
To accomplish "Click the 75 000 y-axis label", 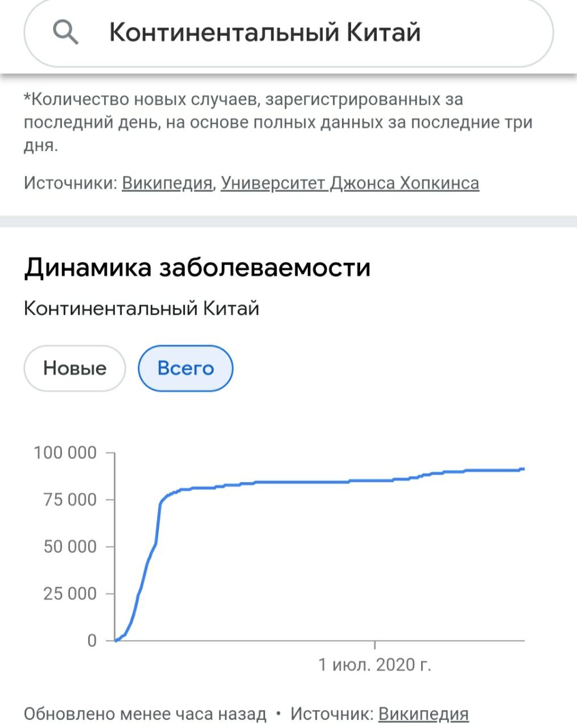I will [69, 500].
